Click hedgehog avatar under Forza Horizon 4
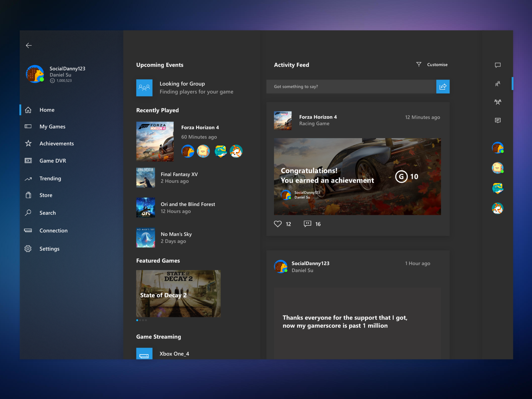The image size is (532, 399). [188, 151]
